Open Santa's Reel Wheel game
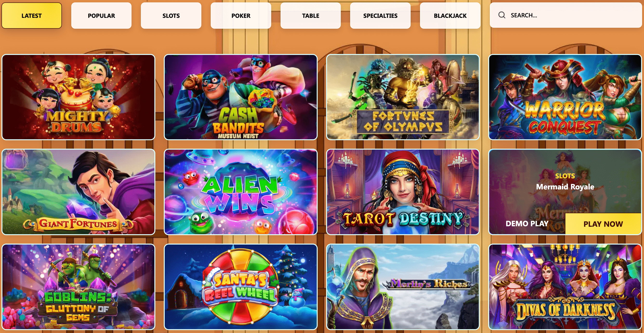This screenshot has width=644, height=333. 241,287
